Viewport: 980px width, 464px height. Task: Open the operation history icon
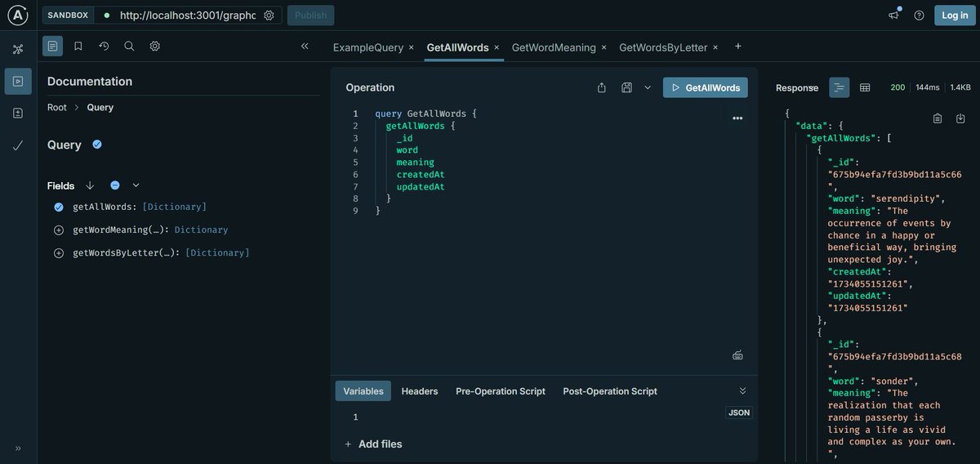coord(104,46)
